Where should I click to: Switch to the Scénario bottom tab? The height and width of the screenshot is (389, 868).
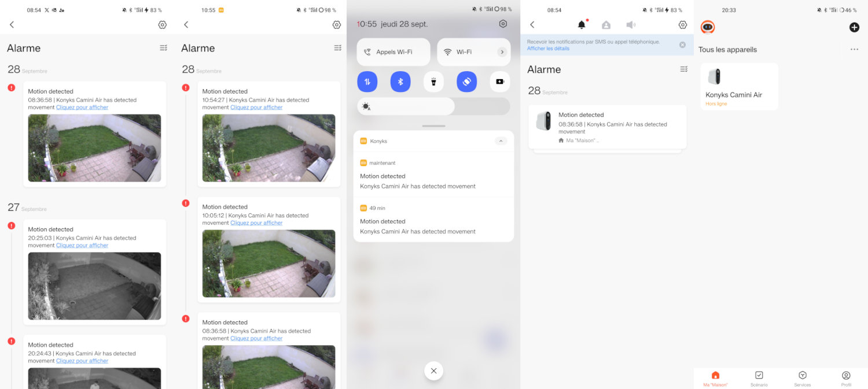point(759,379)
